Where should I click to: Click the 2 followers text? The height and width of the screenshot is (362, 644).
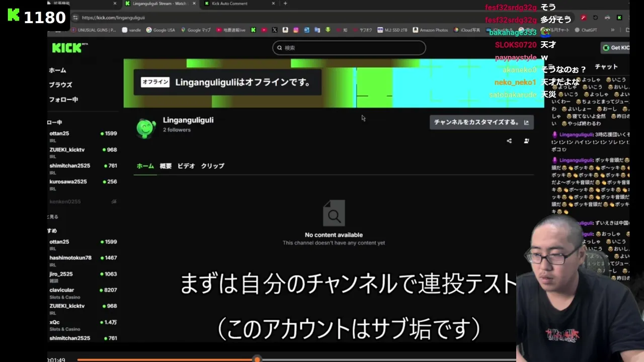[x=177, y=130]
